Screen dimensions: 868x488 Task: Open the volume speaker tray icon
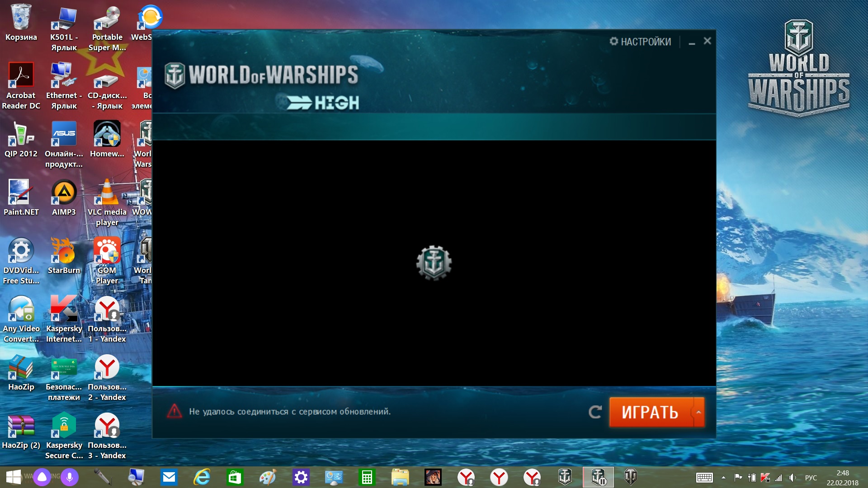pyautogui.click(x=792, y=478)
